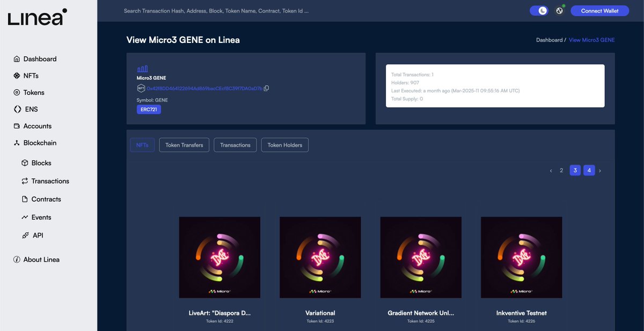Click the NFT badge icon beside address
The height and width of the screenshot is (331, 644).
tap(141, 89)
